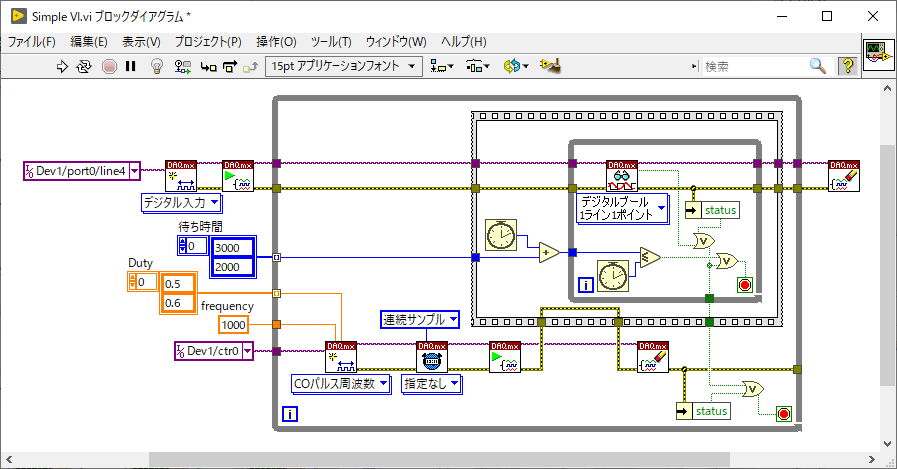Click the outer while loop stop terminal
The image size is (897, 469).
click(x=784, y=414)
